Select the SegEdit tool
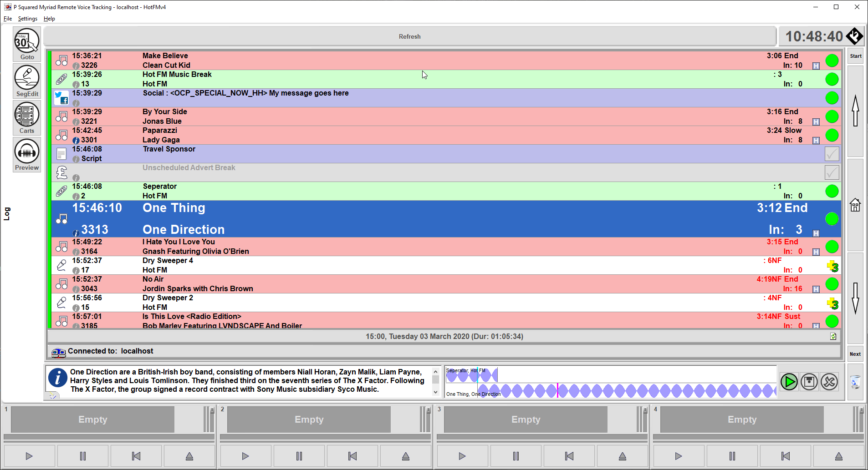868x470 pixels. [26, 81]
